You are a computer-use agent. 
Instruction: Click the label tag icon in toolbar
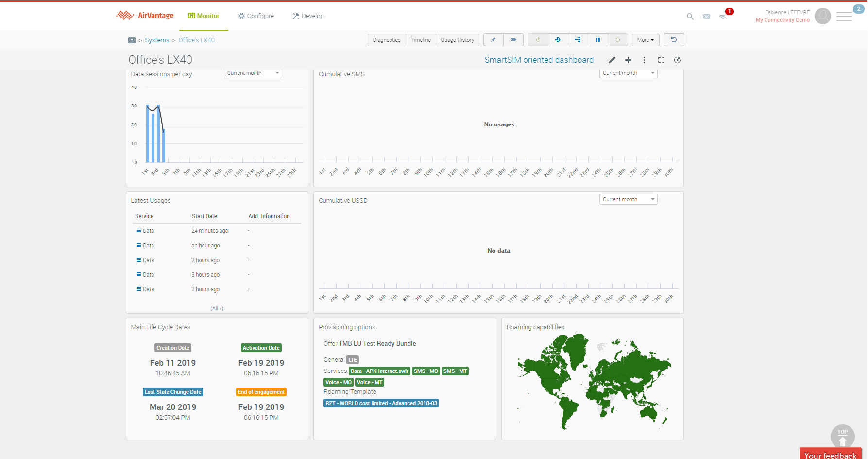(513, 40)
